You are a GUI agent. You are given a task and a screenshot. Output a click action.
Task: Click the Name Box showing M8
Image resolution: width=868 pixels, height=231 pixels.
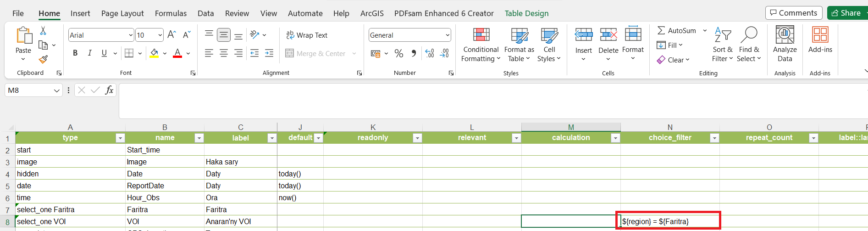[28, 90]
